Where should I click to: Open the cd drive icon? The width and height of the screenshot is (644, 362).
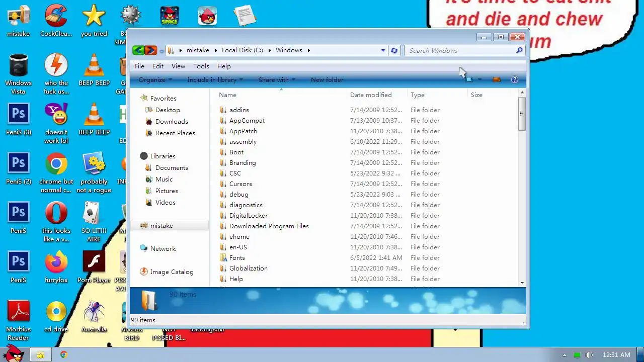coord(56,316)
